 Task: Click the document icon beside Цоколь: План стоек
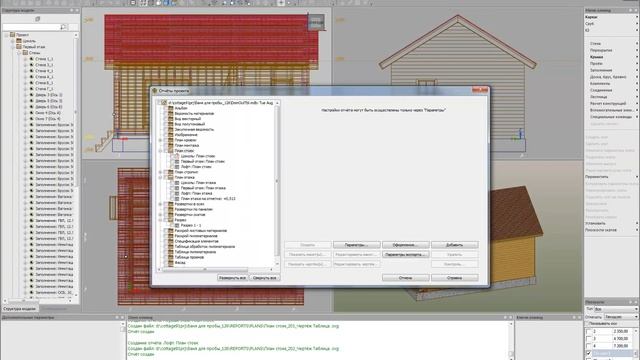(x=177, y=156)
